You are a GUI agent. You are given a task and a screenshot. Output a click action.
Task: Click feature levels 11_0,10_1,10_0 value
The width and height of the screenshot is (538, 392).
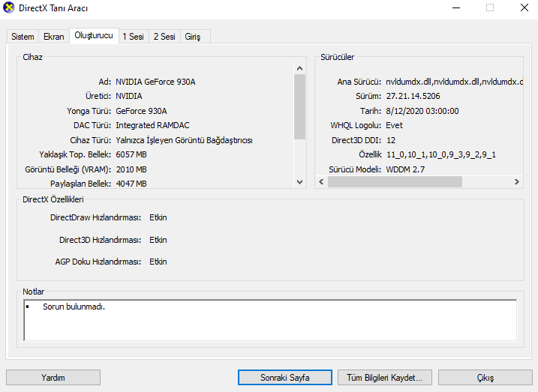pyautogui.click(x=441, y=155)
